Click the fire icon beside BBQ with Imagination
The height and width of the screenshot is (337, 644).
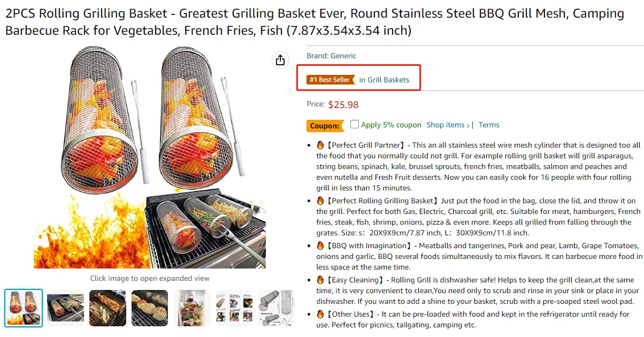320,246
